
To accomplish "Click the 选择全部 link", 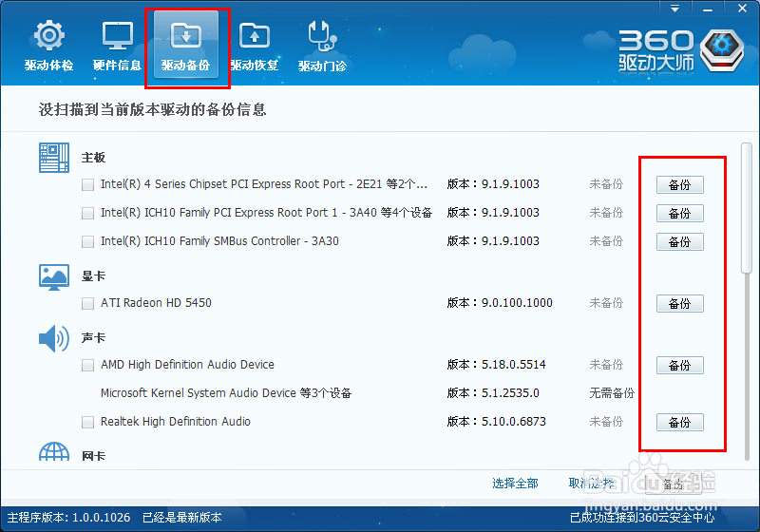I will coord(515,483).
